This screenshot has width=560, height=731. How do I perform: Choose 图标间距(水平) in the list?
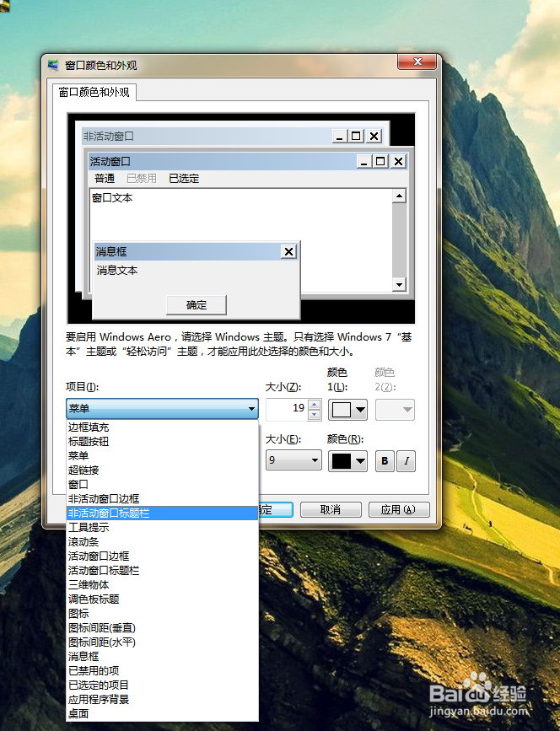162,642
